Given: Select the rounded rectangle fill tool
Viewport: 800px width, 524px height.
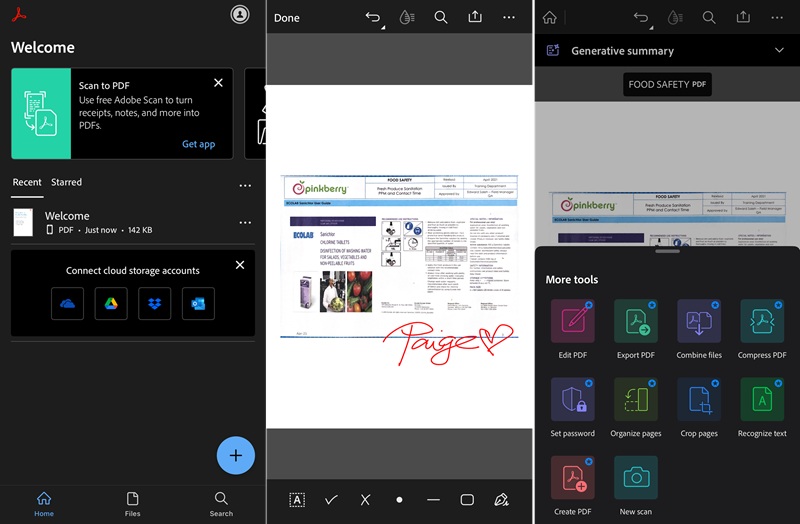Looking at the screenshot, I should click(x=467, y=500).
